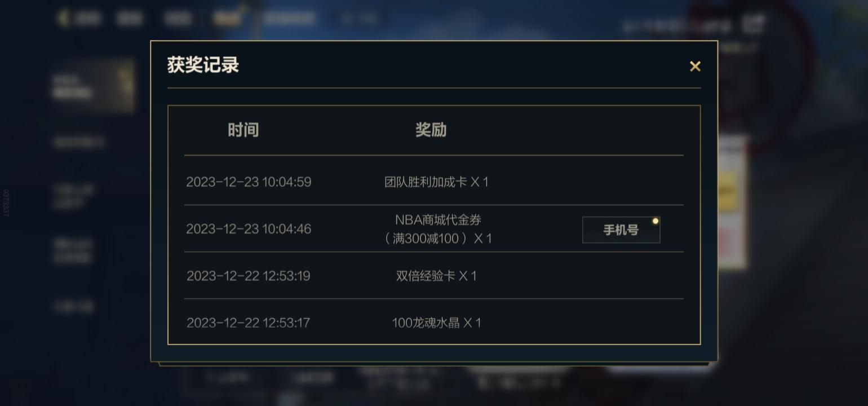This screenshot has height=406, width=868.
Task: Select the highlighted blurred top navigation tab
Action: pos(227,18)
